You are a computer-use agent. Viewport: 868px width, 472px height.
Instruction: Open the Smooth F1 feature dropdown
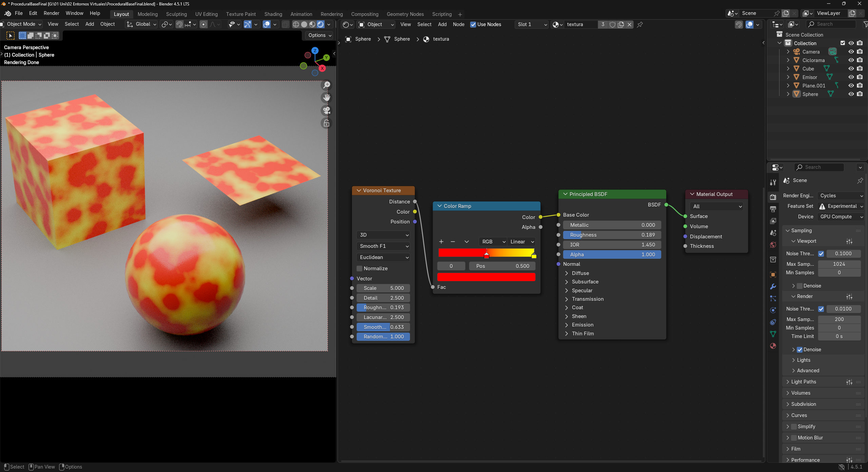[383, 246]
